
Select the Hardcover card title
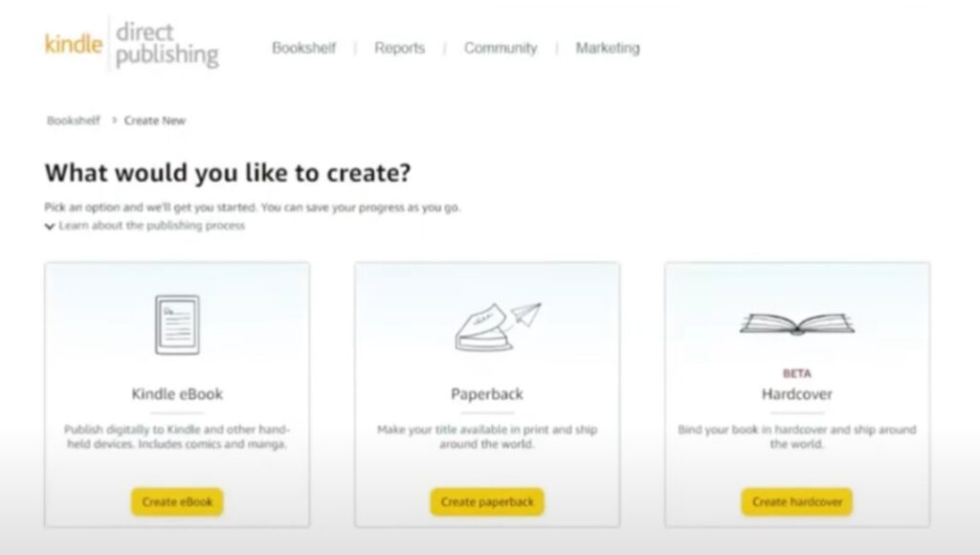tap(797, 393)
